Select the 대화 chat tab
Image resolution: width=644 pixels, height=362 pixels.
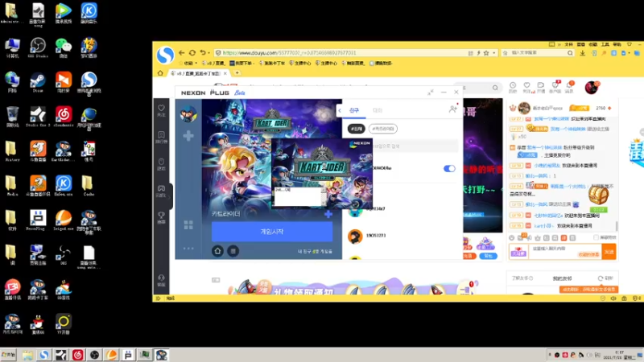pos(378,110)
